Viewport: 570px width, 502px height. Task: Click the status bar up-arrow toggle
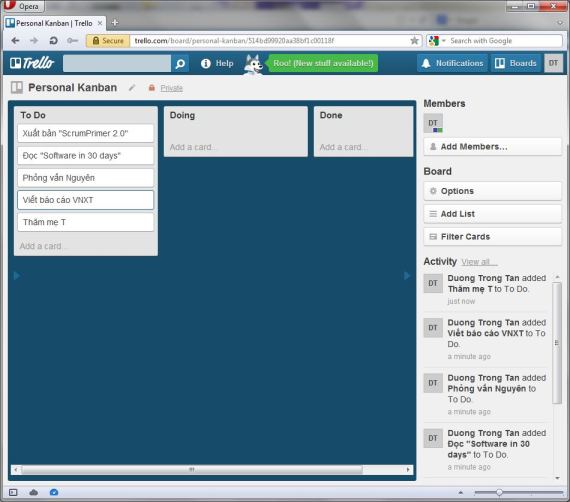point(461,493)
